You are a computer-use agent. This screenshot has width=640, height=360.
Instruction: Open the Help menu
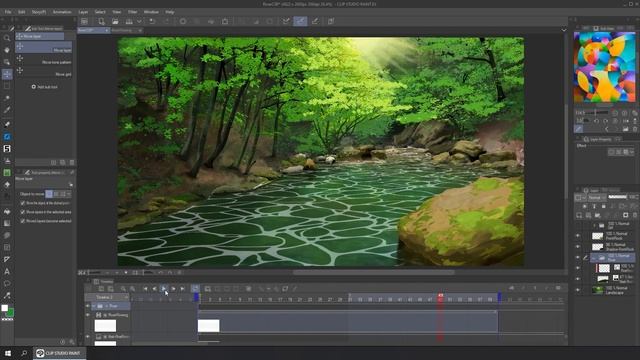(x=170, y=12)
